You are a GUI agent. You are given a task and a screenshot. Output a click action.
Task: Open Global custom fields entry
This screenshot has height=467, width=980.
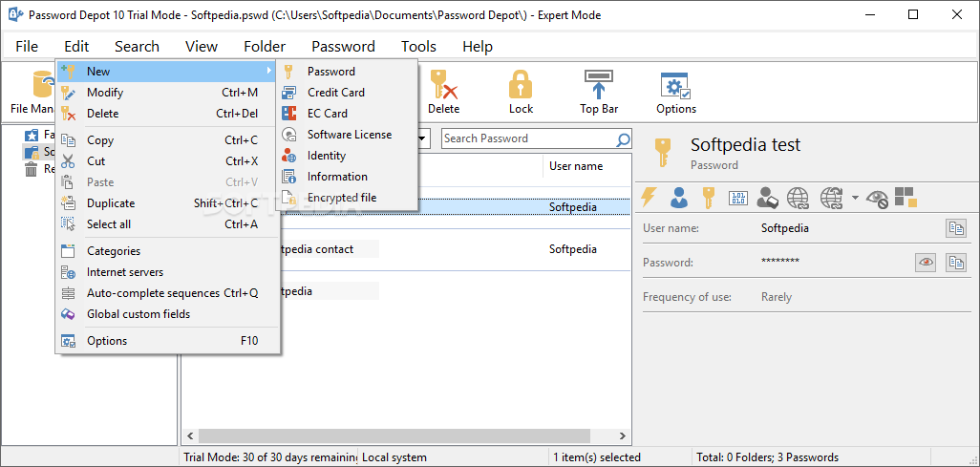[x=167, y=314]
